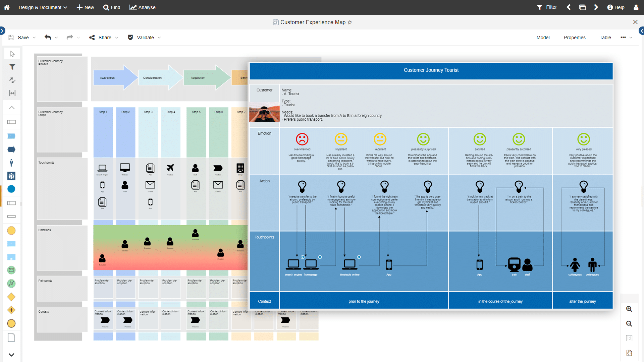Click the funnel filter tool in palette

(12, 67)
